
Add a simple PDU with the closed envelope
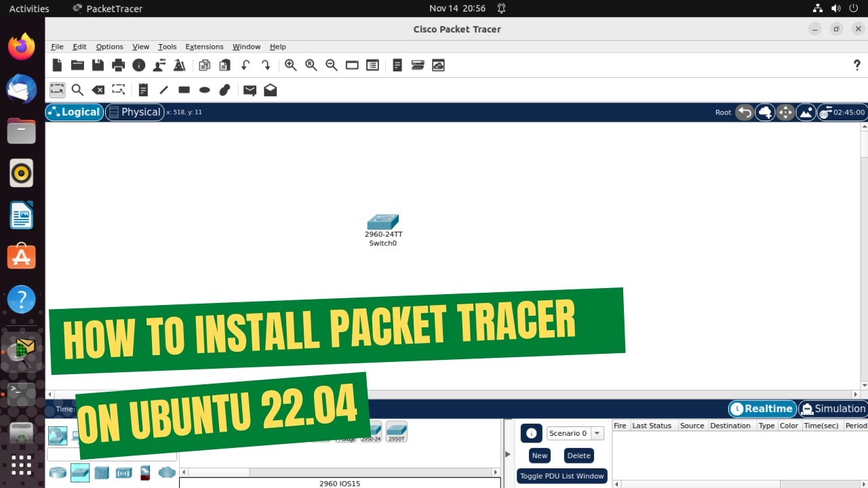click(250, 90)
